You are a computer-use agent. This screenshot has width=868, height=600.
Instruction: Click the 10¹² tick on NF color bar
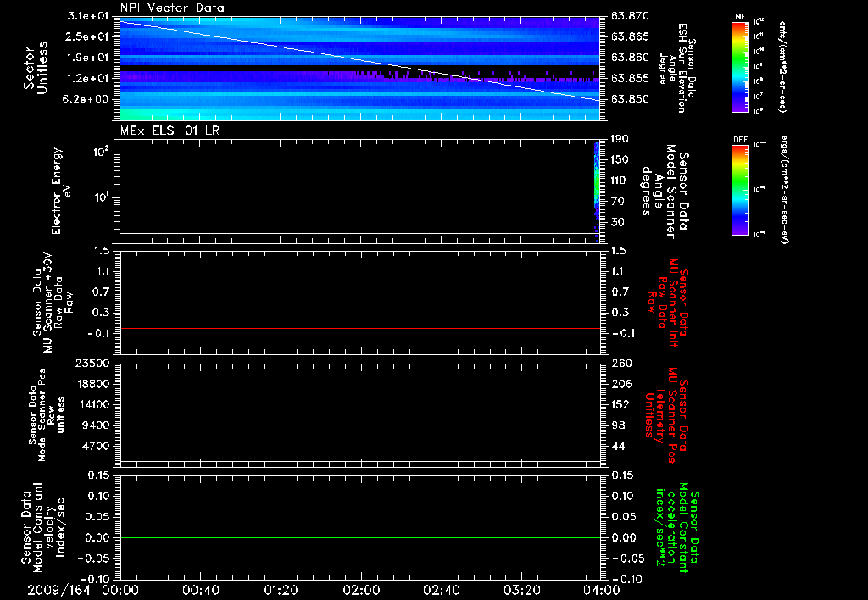click(x=759, y=22)
